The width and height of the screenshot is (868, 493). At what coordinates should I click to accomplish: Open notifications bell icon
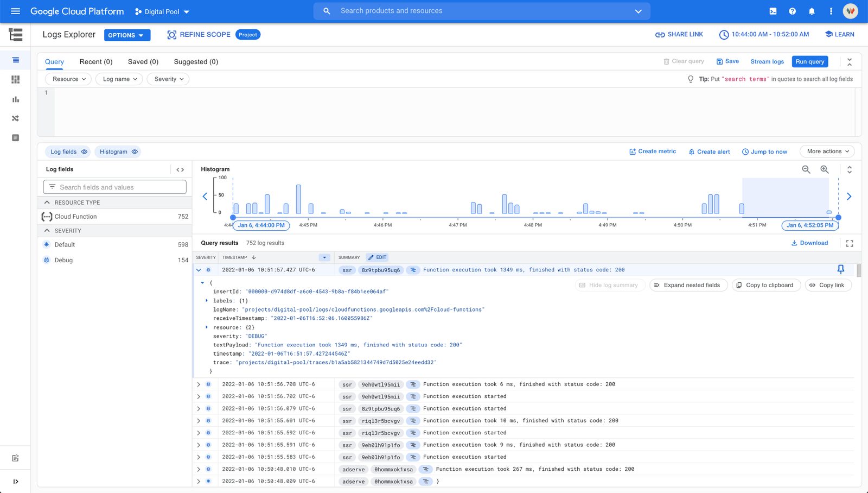[812, 11]
